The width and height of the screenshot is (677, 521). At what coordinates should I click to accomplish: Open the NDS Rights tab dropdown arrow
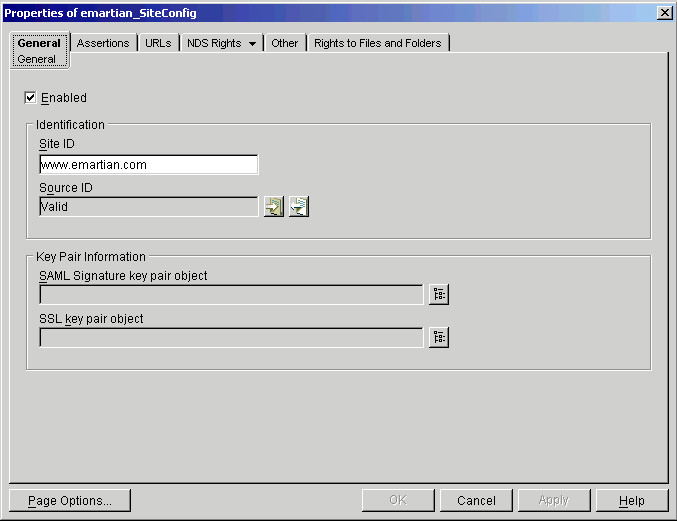(x=253, y=43)
